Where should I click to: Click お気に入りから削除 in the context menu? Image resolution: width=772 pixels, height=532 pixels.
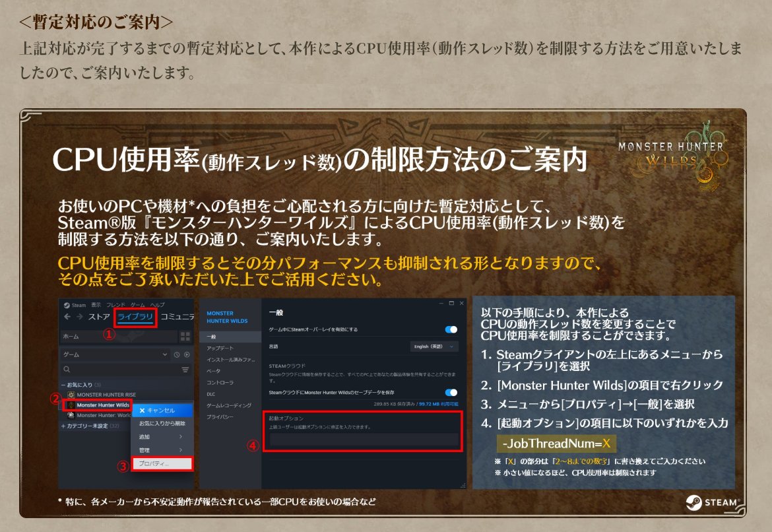coord(162,424)
